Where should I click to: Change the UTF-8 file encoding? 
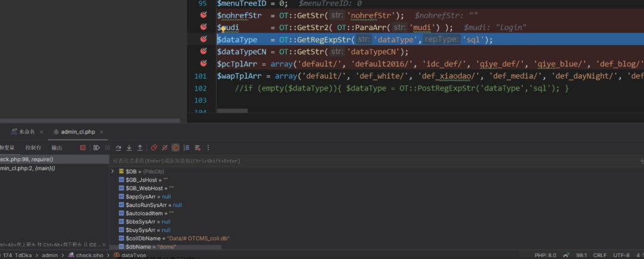621,255
